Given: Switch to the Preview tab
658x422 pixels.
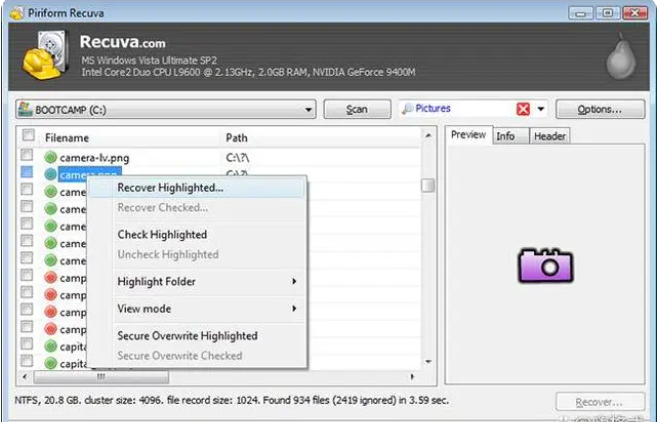Looking at the screenshot, I should pos(468,135).
